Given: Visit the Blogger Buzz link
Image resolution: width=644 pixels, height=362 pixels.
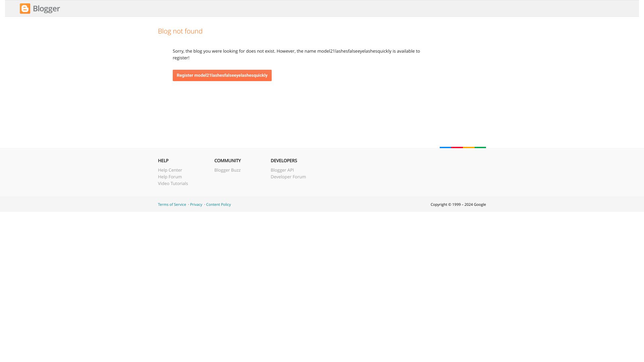Looking at the screenshot, I should (x=227, y=170).
